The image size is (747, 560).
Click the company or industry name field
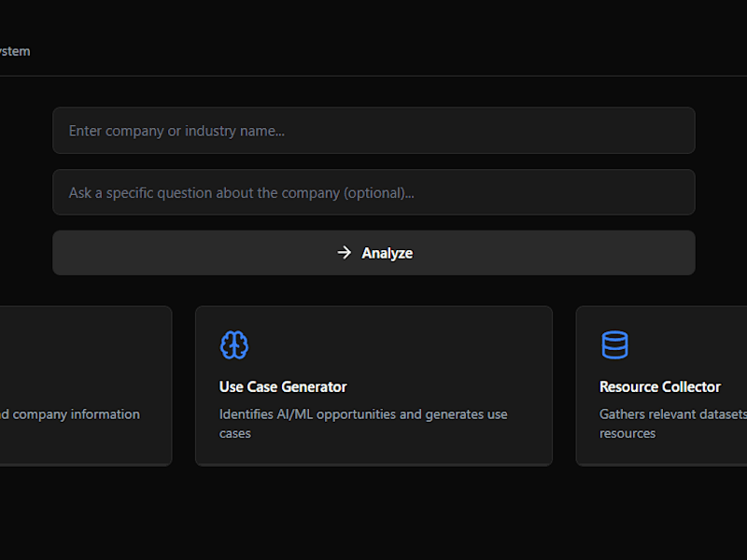[373, 131]
